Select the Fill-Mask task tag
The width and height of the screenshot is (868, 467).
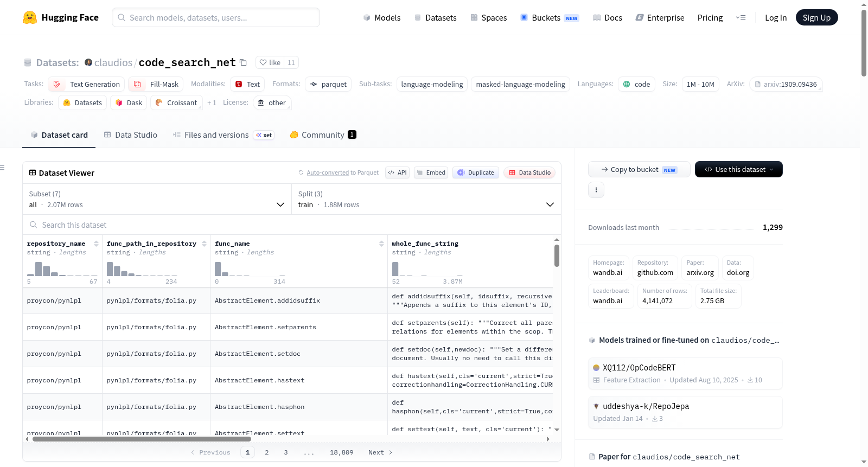click(x=156, y=84)
